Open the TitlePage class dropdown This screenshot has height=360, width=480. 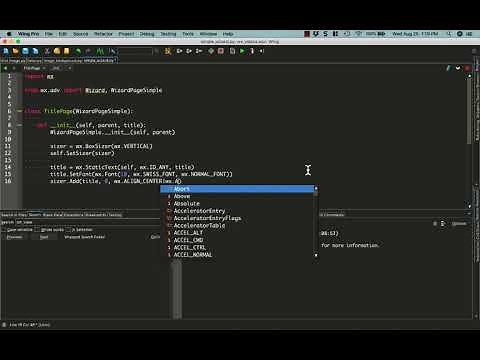[34, 68]
